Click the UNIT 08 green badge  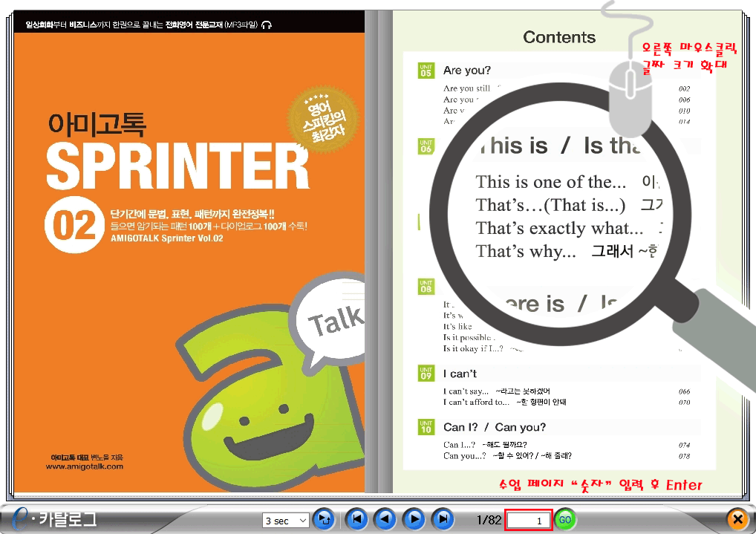pyautogui.click(x=426, y=287)
